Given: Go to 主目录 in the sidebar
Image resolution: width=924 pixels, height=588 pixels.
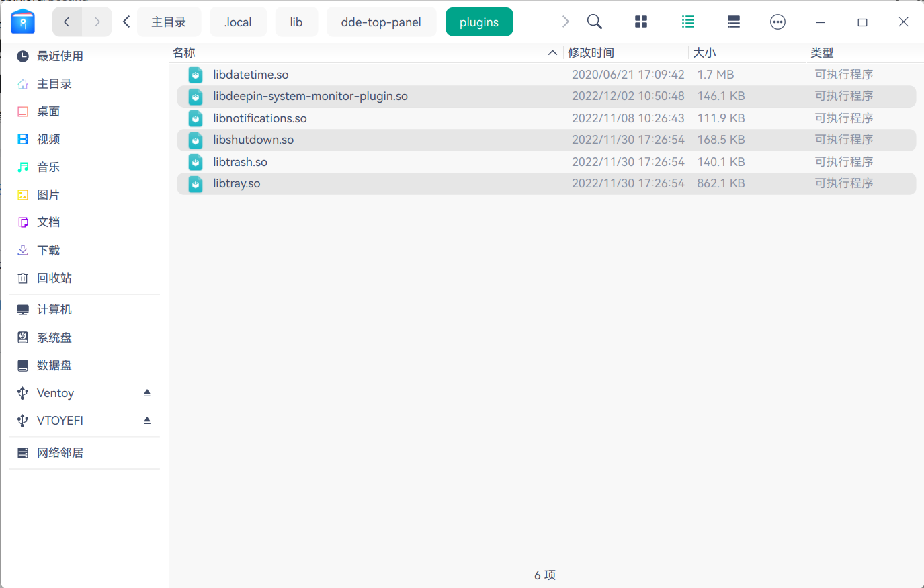Looking at the screenshot, I should point(85,84).
